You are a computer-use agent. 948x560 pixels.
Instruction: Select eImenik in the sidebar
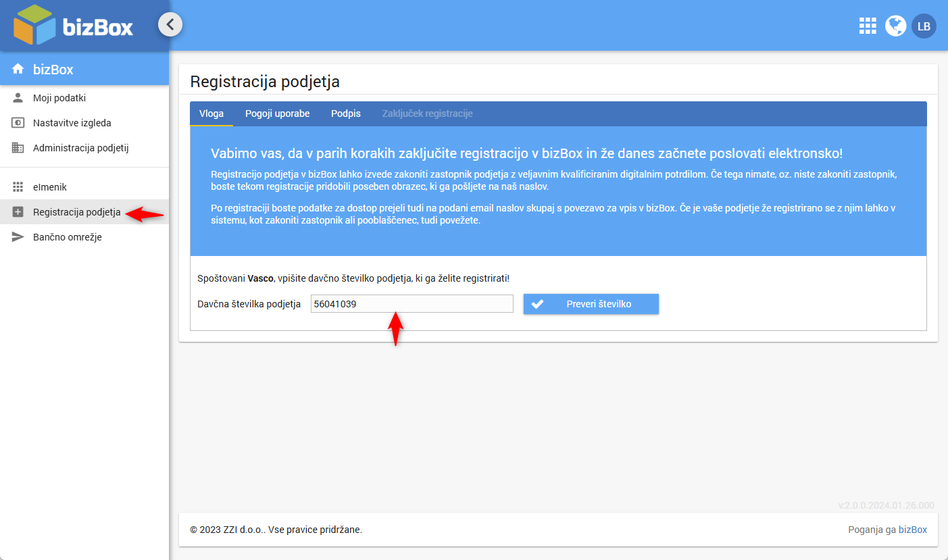pos(84,187)
